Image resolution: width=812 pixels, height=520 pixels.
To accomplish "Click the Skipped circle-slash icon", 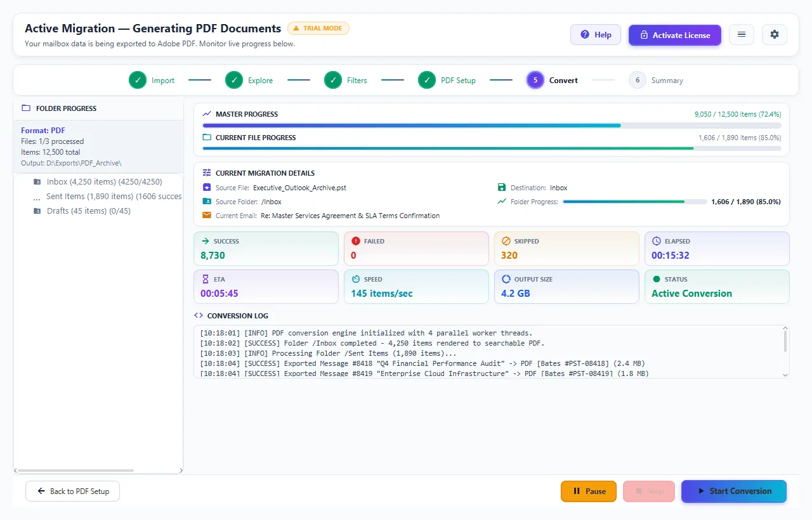I will [x=506, y=242].
